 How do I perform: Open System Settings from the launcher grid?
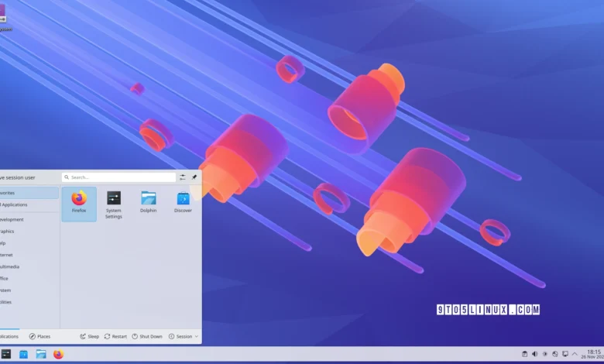(114, 204)
